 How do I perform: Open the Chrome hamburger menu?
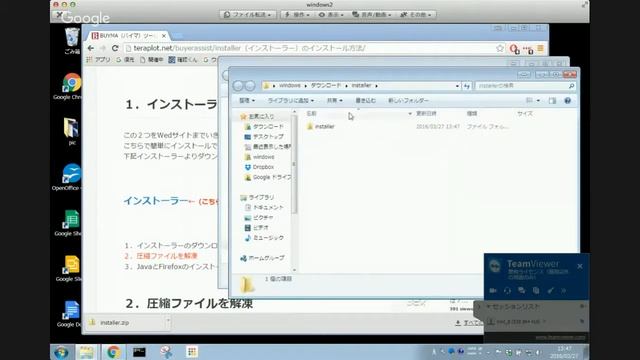540,49
